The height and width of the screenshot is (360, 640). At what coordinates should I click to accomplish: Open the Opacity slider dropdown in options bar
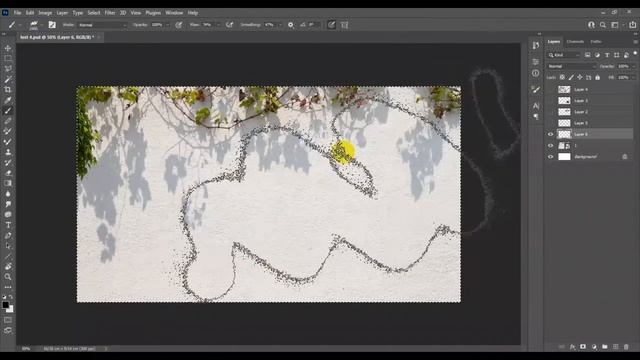(x=167, y=25)
